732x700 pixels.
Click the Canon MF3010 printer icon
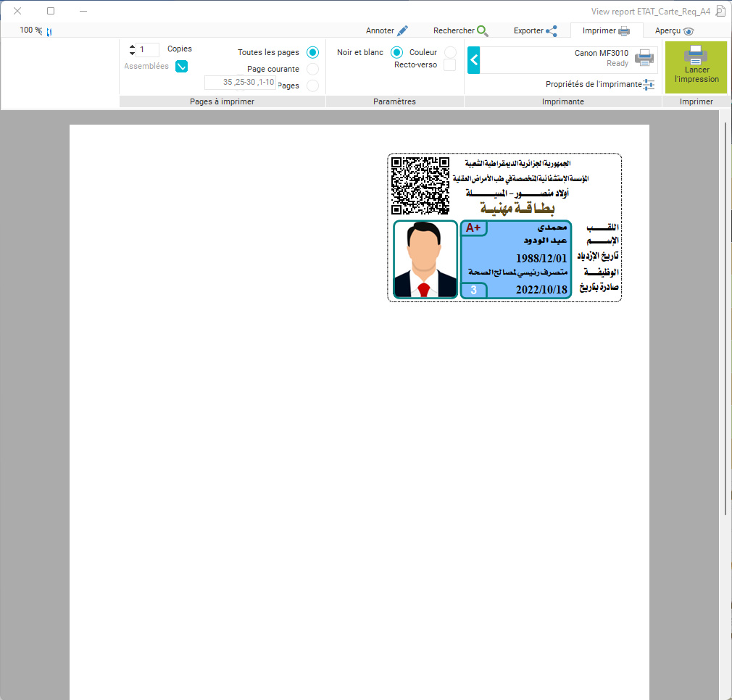(644, 59)
